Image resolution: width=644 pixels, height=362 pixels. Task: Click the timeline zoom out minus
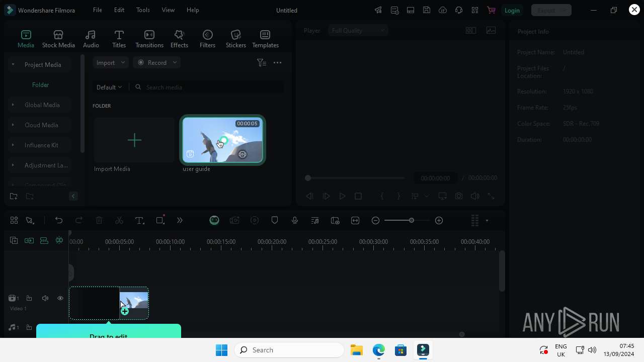[x=375, y=220]
